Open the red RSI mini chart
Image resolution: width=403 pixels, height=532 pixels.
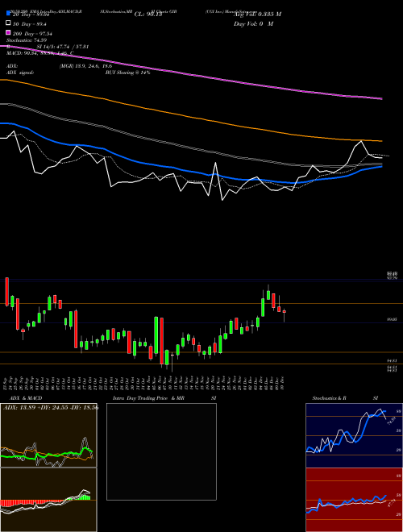click(354, 500)
